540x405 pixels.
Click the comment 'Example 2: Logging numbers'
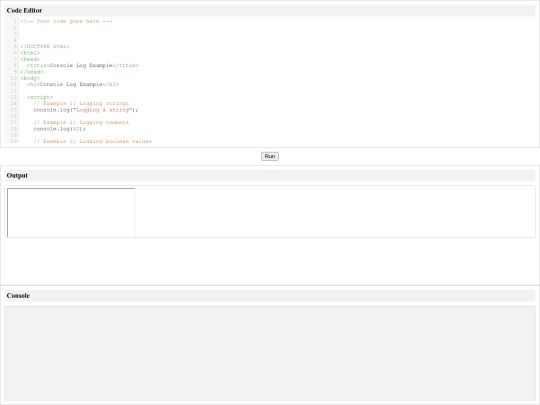click(81, 122)
